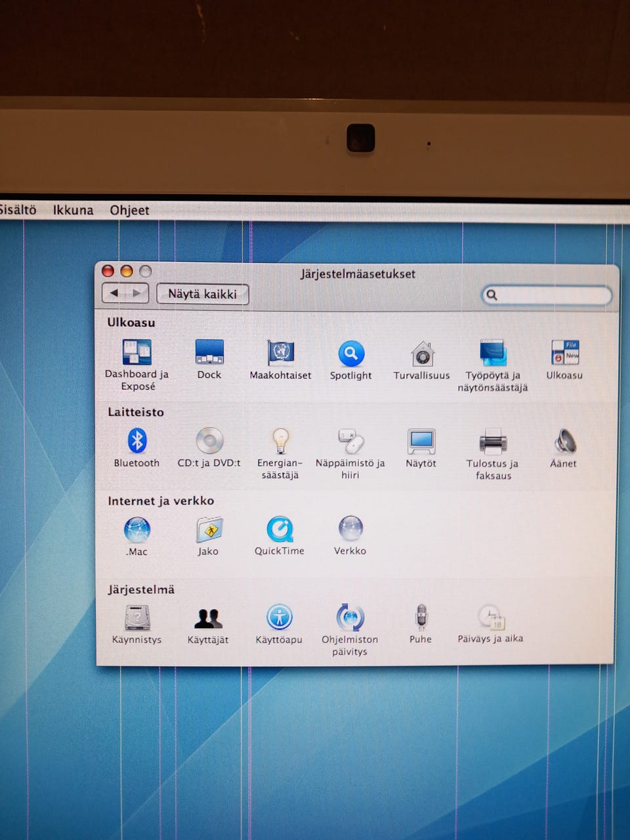Open Verkko network settings

350,529
